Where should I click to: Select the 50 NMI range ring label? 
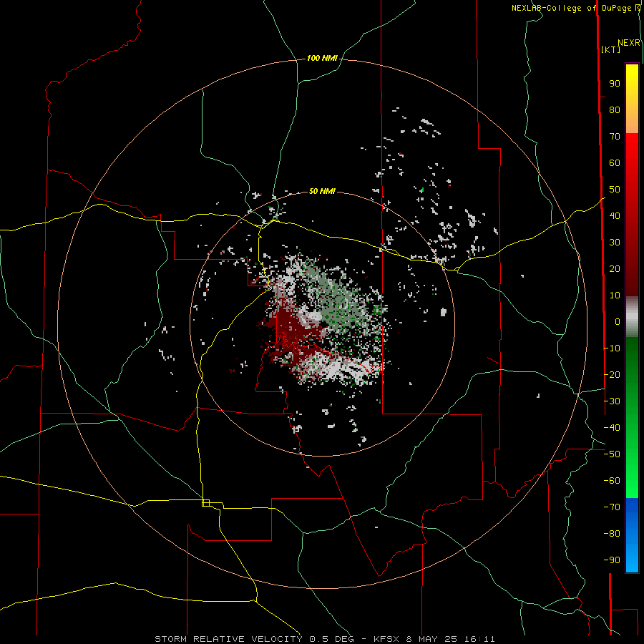322,191
